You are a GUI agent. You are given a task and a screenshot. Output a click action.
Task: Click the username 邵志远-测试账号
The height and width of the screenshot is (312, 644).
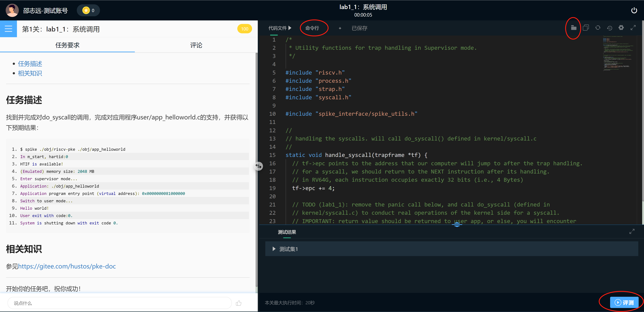[45, 11]
